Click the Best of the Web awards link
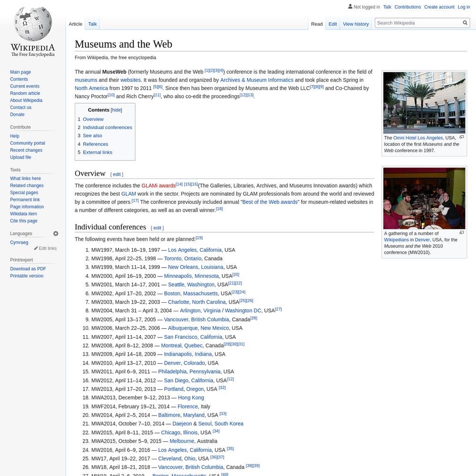The width and height of the screenshot is (476, 476). (270, 202)
